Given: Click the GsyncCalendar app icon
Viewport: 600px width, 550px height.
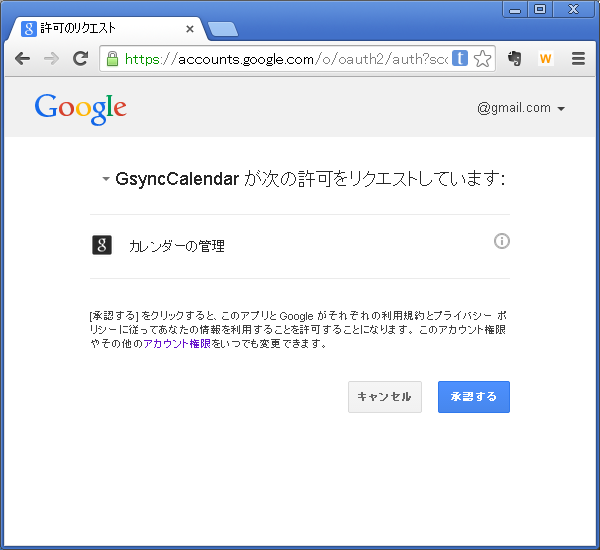Looking at the screenshot, I should pyautogui.click(x=102, y=245).
